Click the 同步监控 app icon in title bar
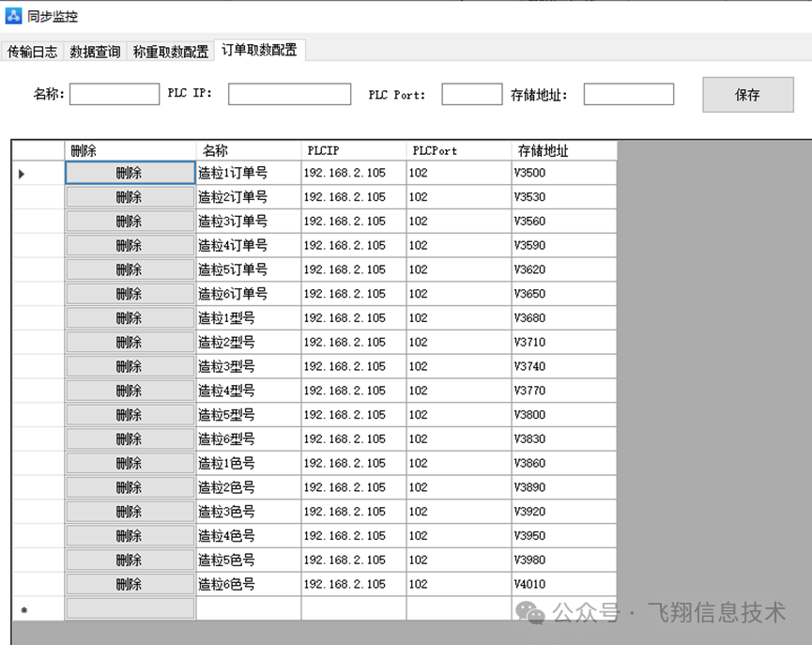 (x=13, y=16)
